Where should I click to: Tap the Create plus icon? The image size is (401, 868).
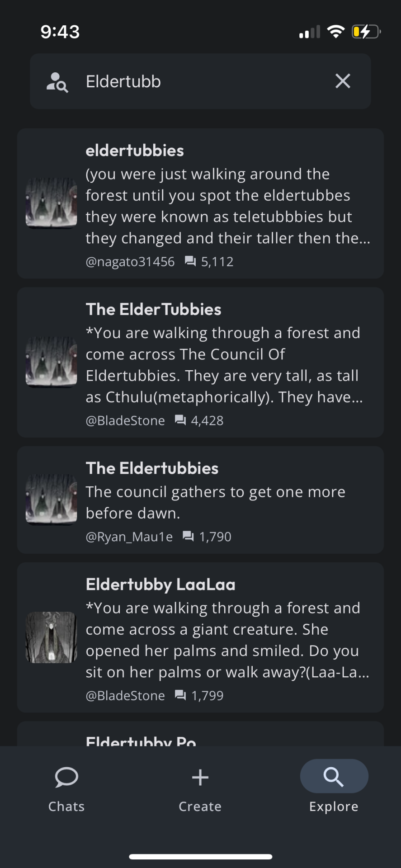coord(200,778)
